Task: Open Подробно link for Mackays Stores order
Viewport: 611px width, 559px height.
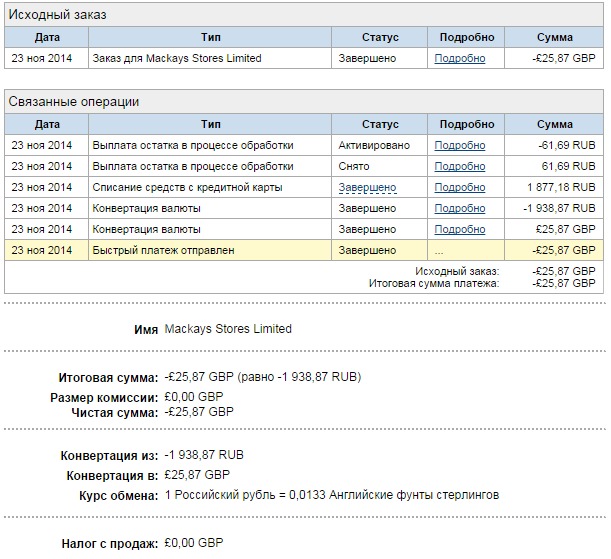Action: pos(460,58)
